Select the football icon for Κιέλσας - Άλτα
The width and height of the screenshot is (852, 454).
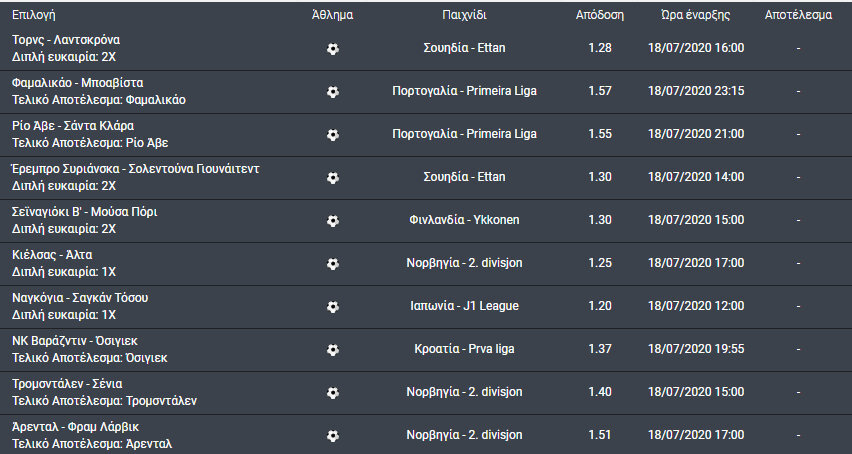tap(333, 264)
